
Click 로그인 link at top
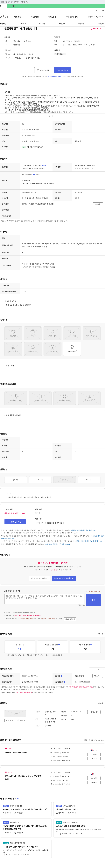pyautogui.click(x=98, y=10)
